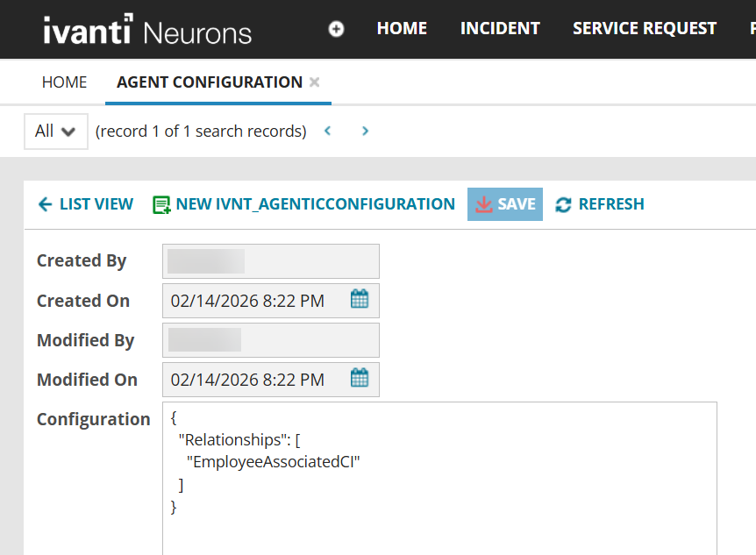
Task: Select the Agent Configuration tab
Action: point(210,82)
